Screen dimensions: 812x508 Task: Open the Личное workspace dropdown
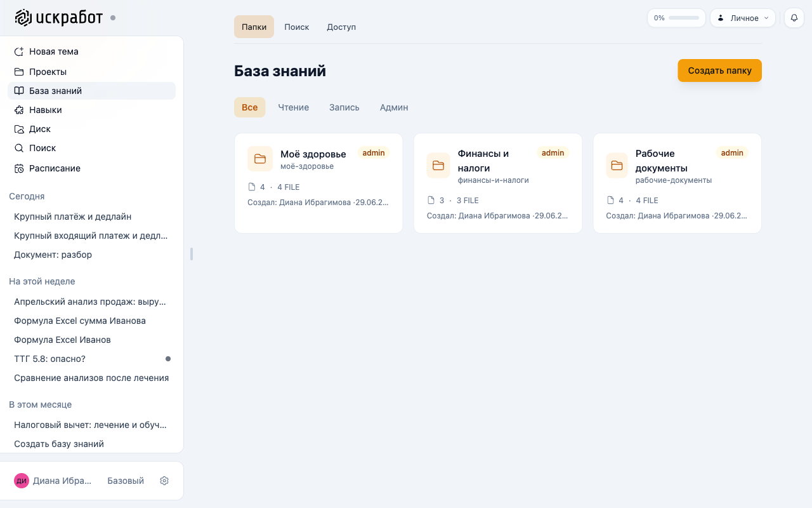[x=743, y=18]
